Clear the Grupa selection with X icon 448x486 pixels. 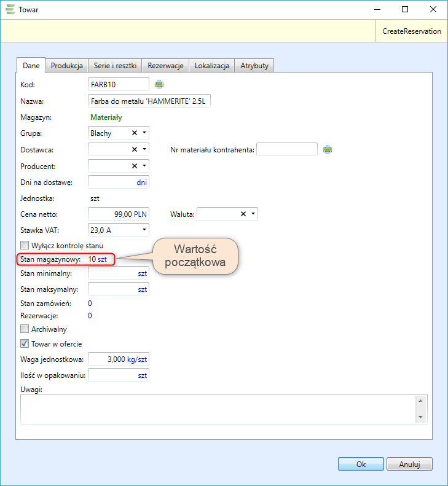(135, 133)
